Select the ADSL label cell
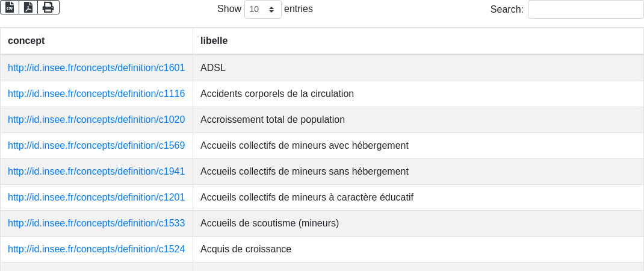 (418, 68)
